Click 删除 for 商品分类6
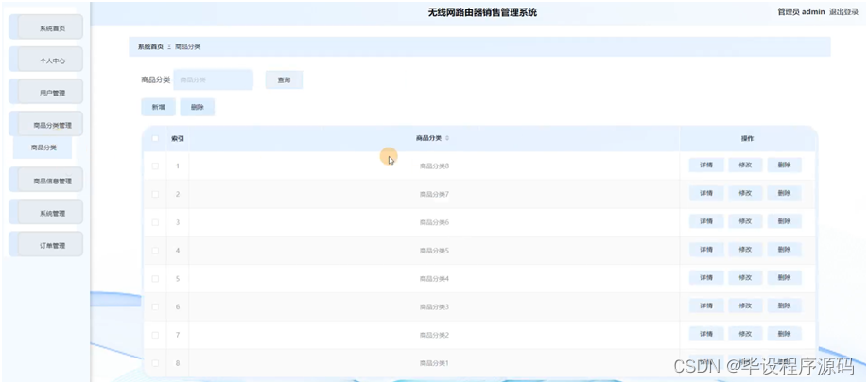 [785, 221]
